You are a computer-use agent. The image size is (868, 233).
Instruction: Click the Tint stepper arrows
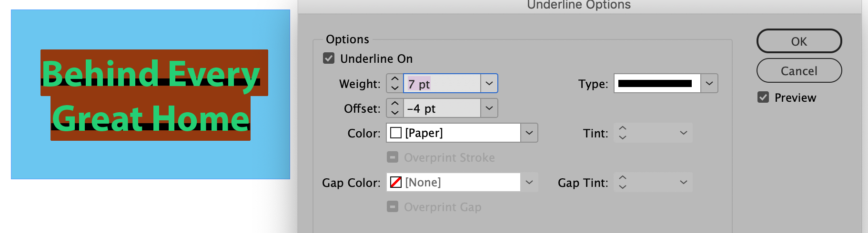pos(622,133)
